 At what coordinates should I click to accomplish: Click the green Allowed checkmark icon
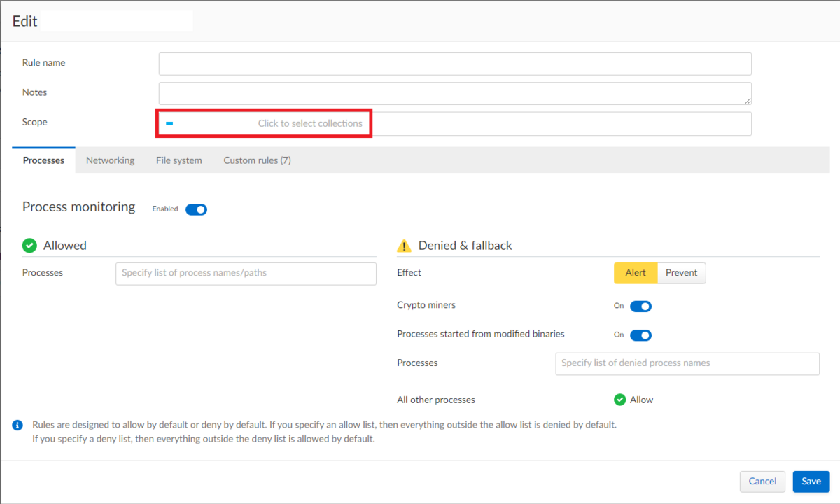click(29, 245)
